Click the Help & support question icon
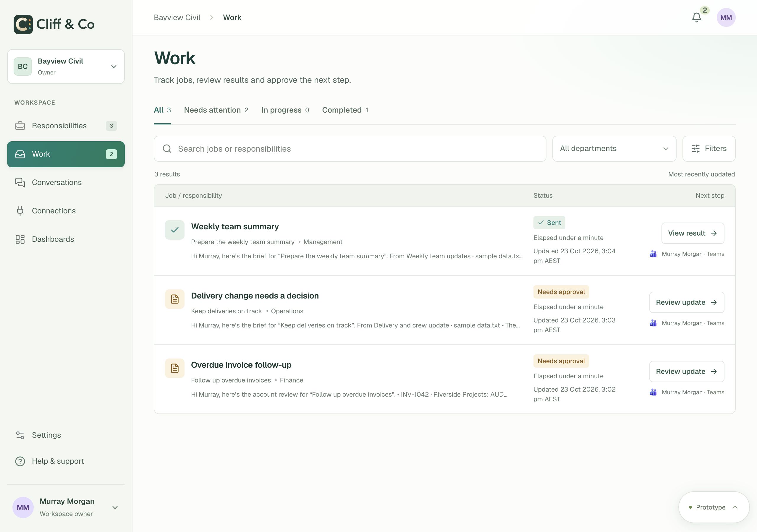Screen dimensions: 757x532 pos(20,461)
